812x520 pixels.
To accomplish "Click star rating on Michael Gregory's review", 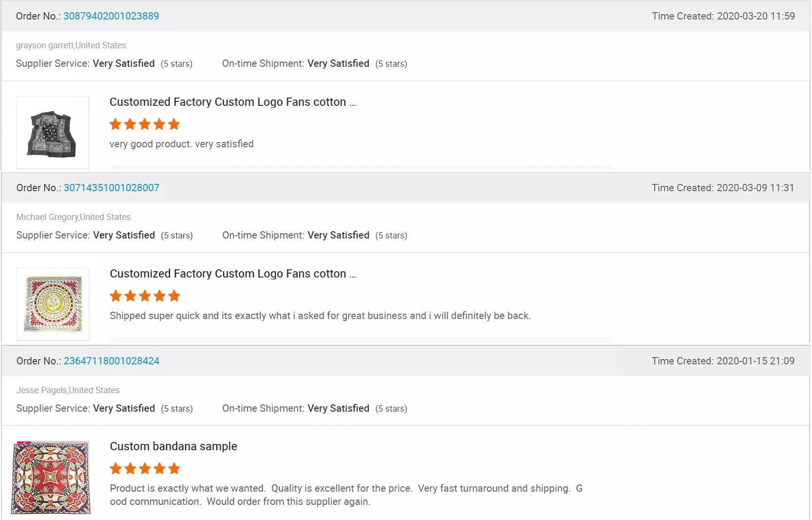I will click(145, 296).
